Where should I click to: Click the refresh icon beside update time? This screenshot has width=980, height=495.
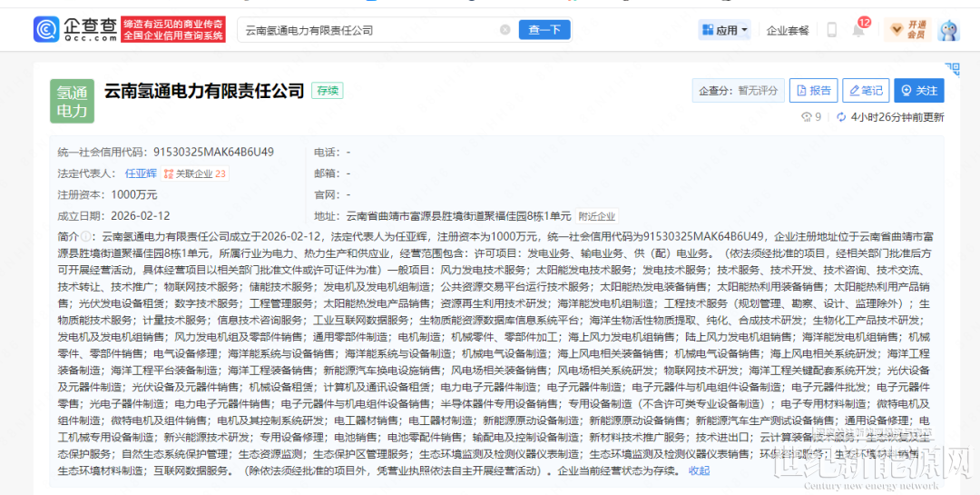(x=840, y=117)
